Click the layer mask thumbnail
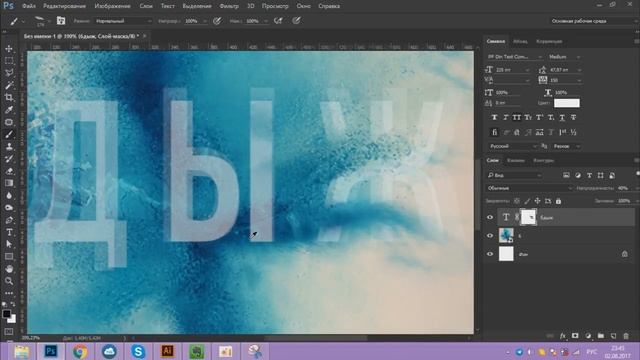Viewport: 640px width, 360px height. tap(529, 217)
